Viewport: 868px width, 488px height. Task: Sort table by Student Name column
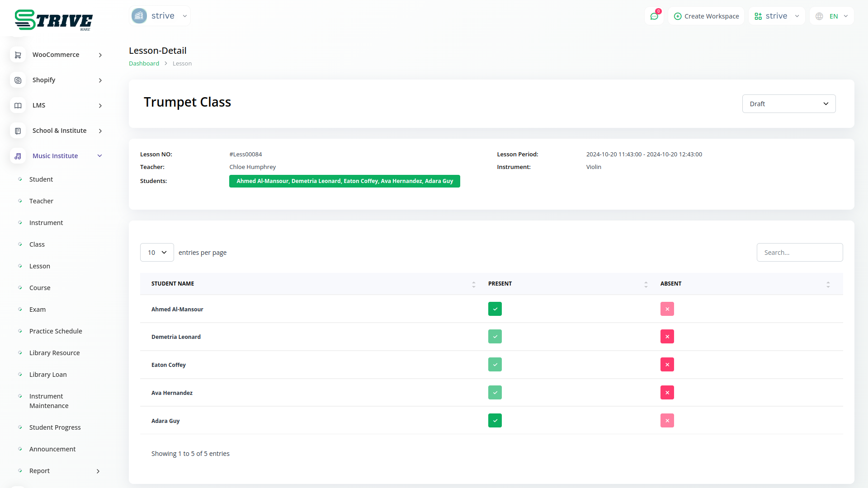(173, 284)
